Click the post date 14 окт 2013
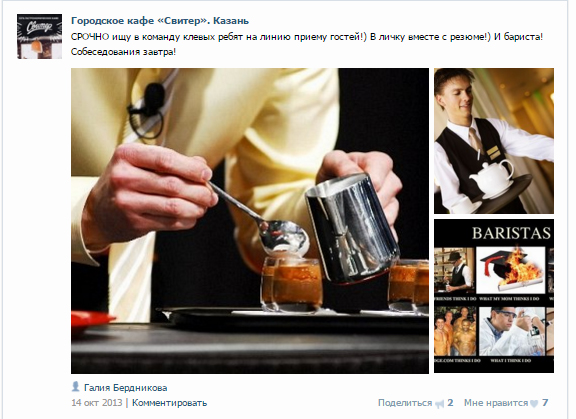The image size is (576, 419). point(97,403)
